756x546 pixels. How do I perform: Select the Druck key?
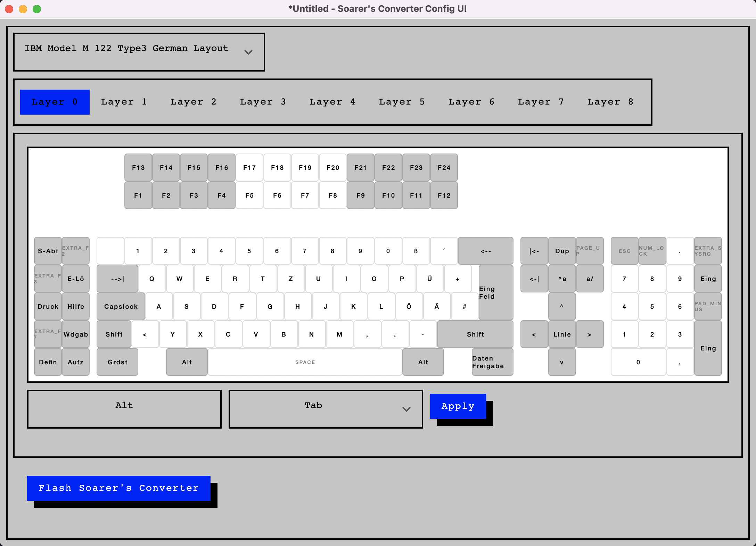[48, 307]
